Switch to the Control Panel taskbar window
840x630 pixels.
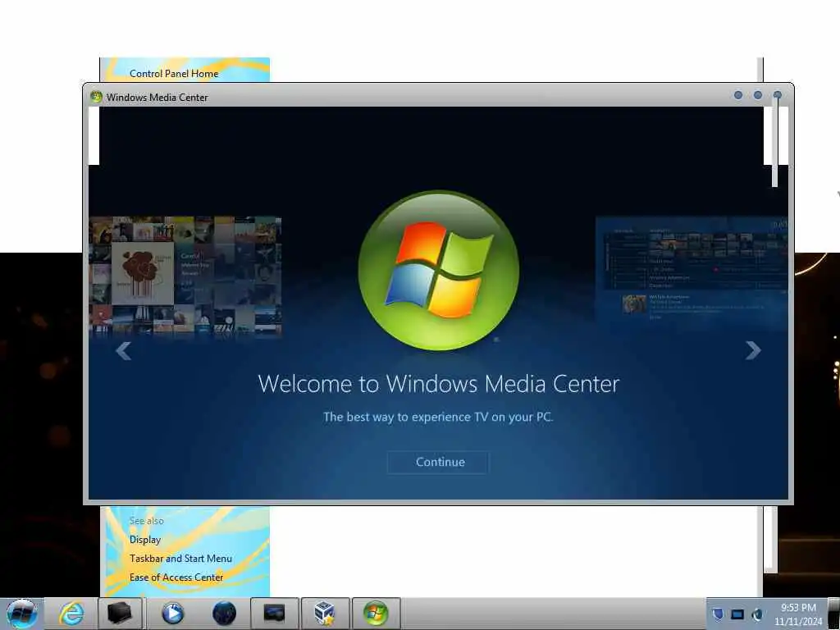(x=274, y=614)
